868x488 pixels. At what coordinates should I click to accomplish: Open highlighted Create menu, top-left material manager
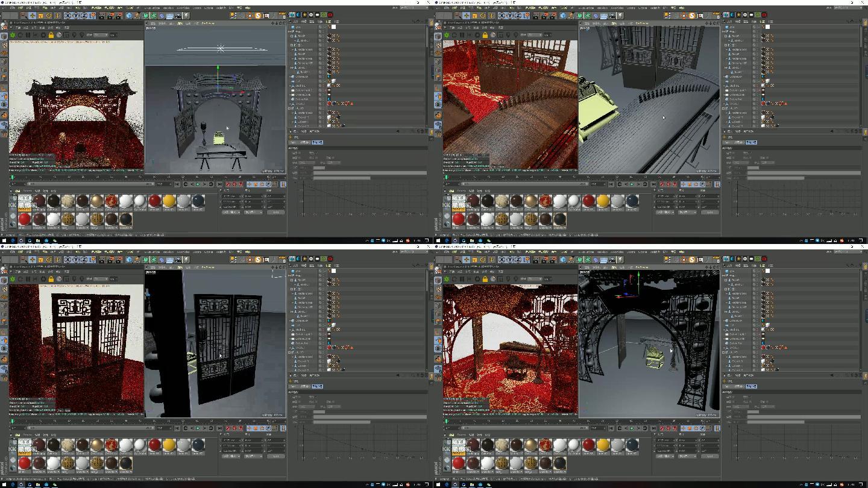(x=17, y=191)
